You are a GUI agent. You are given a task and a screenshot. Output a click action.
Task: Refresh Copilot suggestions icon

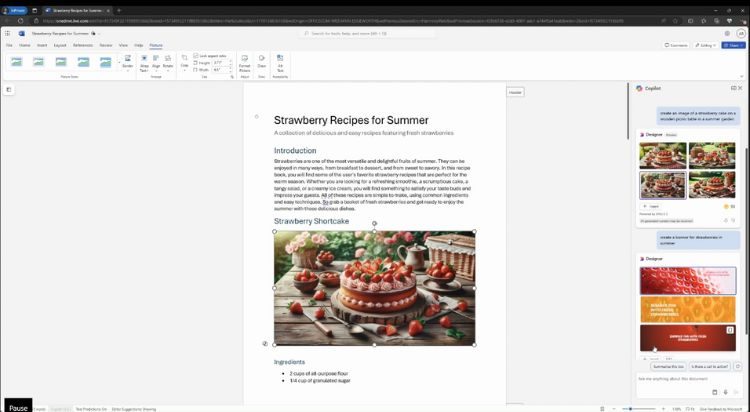pyautogui.click(x=738, y=367)
